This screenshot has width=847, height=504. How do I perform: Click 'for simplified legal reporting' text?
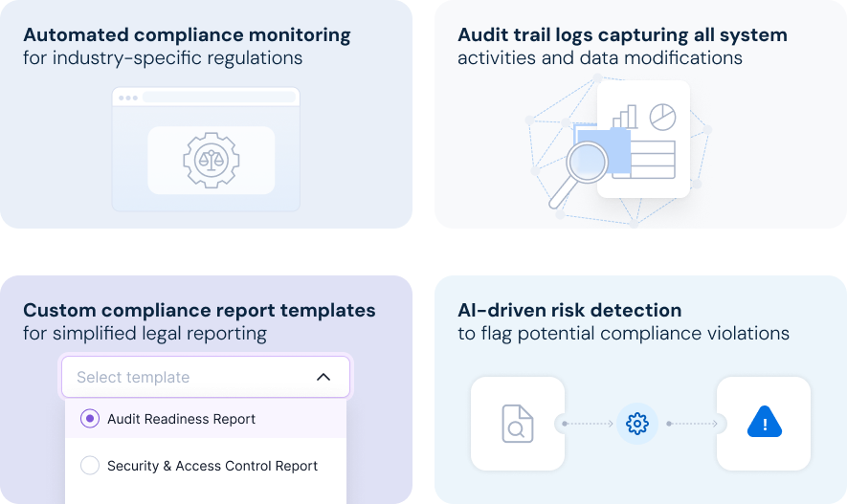click(x=145, y=334)
